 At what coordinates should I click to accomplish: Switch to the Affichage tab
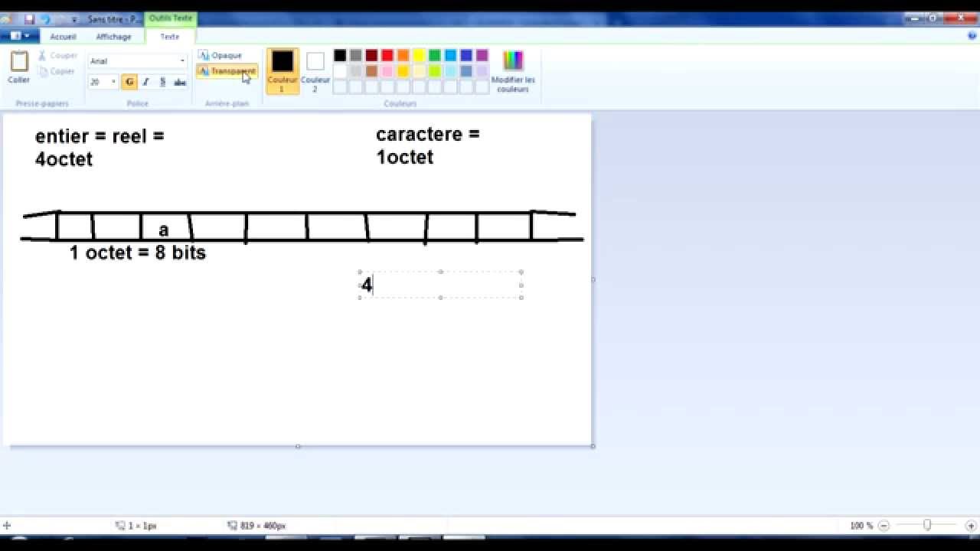pyautogui.click(x=113, y=37)
